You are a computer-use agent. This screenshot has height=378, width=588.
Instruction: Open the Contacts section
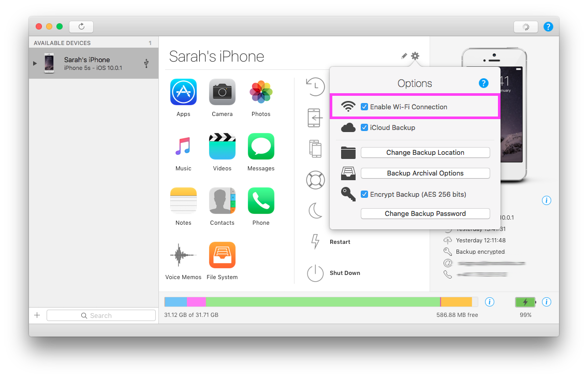(x=222, y=200)
